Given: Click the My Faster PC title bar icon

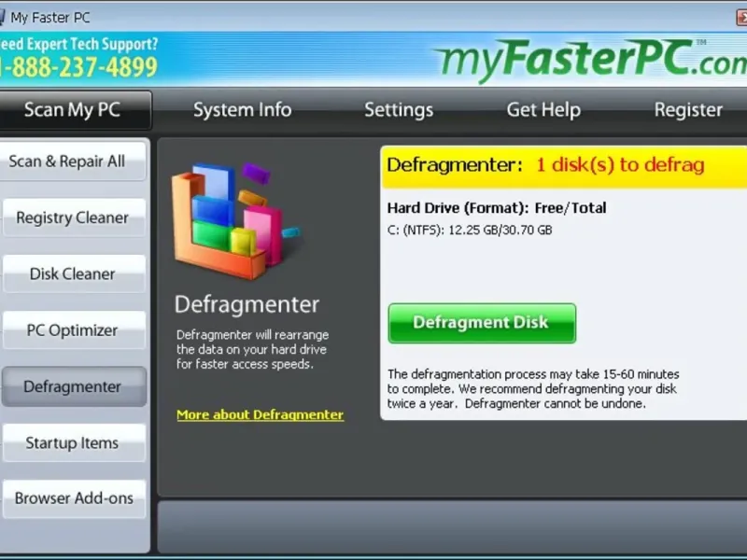Looking at the screenshot, I should pos(2,18).
